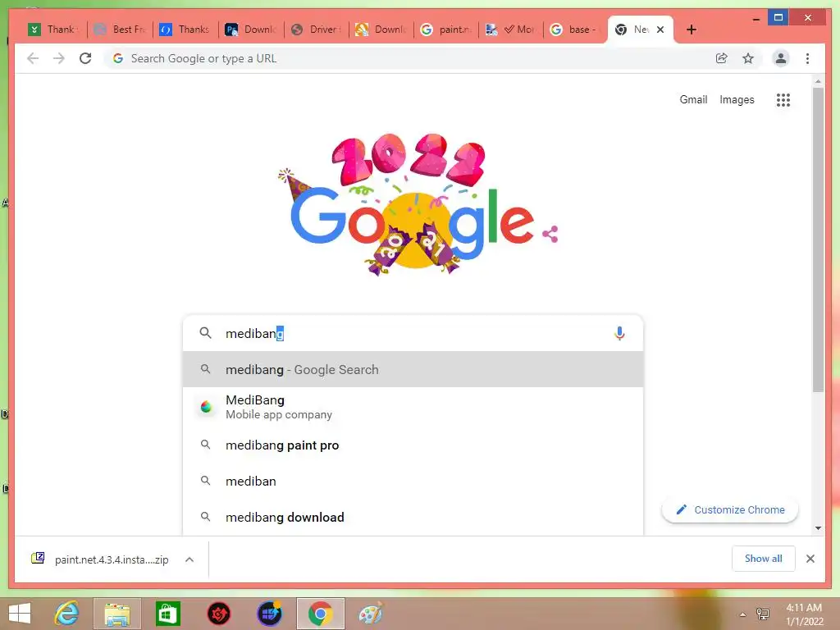The width and height of the screenshot is (840, 630).
Task: Expand options for paint.net download item
Action: 189,559
